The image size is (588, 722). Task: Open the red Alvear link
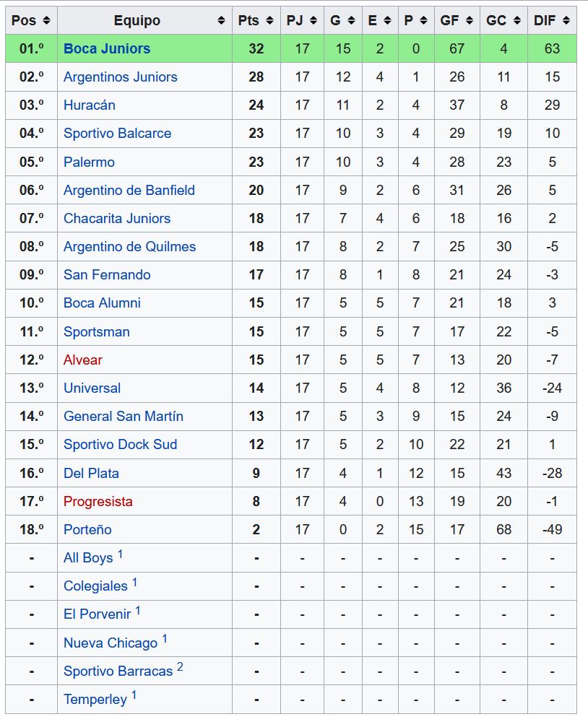[x=83, y=360]
